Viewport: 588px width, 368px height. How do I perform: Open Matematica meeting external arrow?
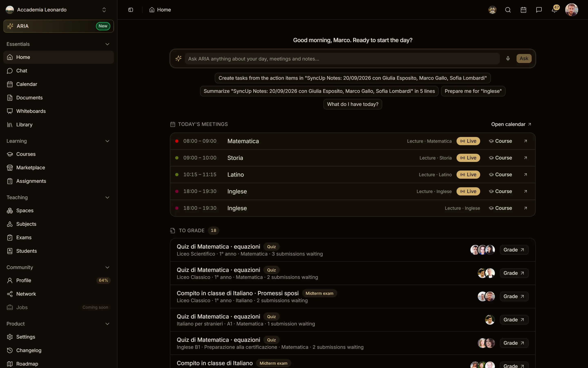526,141
